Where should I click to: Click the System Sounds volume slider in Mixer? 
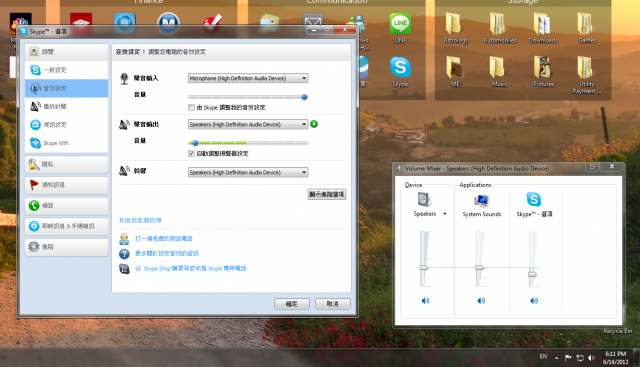pyautogui.click(x=479, y=267)
